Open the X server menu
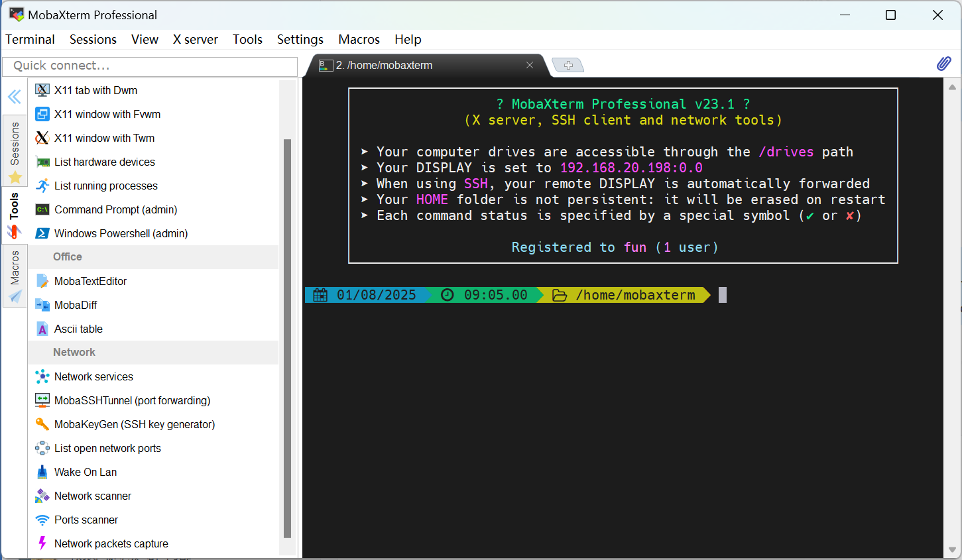The width and height of the screenshot is (962, 560). [196, 39]
